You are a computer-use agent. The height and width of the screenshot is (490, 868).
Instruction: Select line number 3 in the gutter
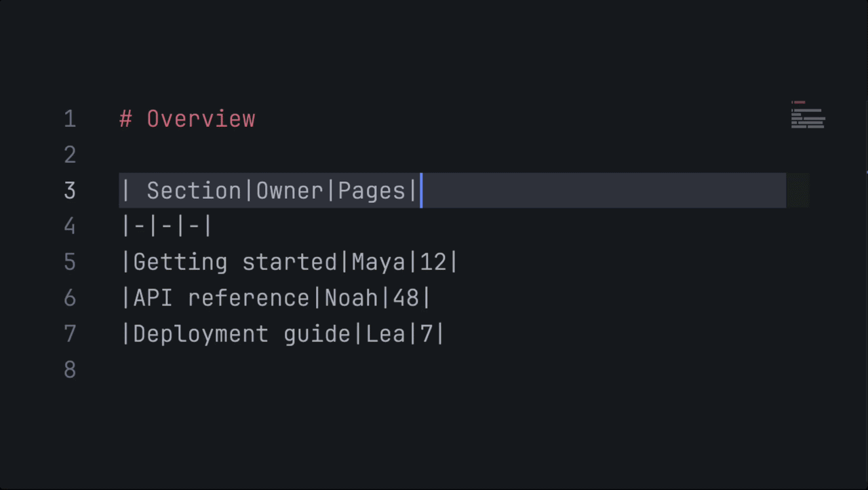pos(70,191)
